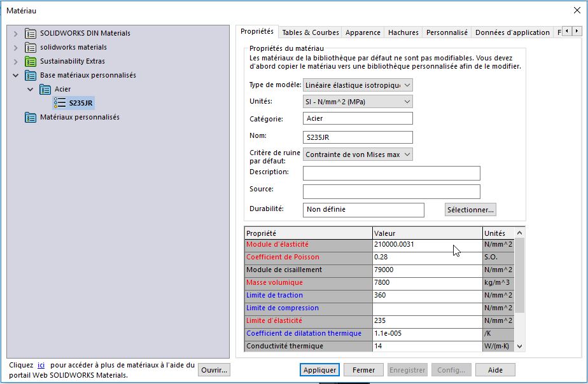Image resolution: width=588 pixels, height=384 pixels.
Task: Click the Propriété column header
Action: click(308, 233)
